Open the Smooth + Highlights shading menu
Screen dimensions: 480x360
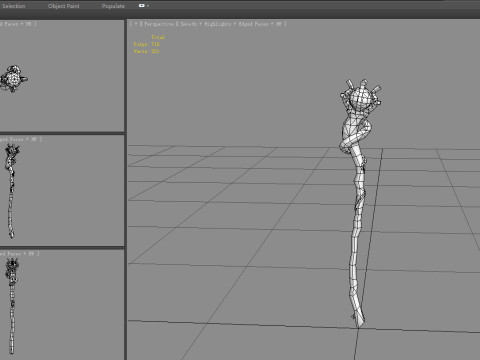[x=231, y=24]
